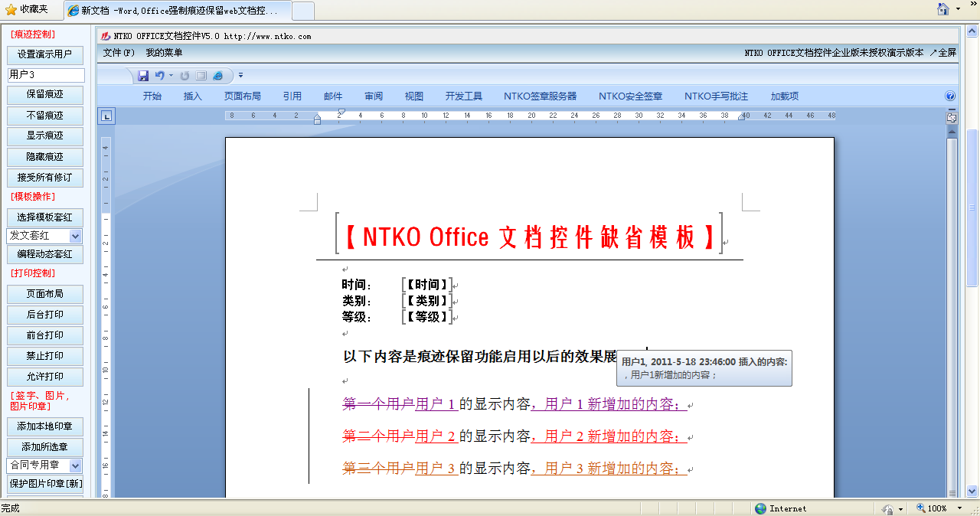Screen dimensions: 980x516
Task: Click the browser Home icon
Action: [944, 9]
